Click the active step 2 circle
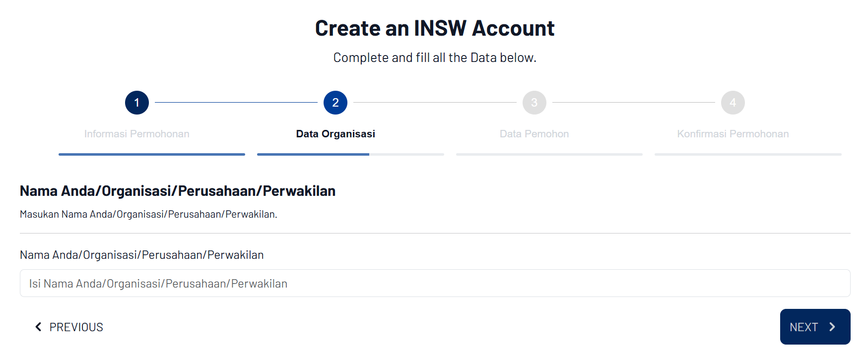The height and width of the screenshot is (354, 868). pos(335,103)
